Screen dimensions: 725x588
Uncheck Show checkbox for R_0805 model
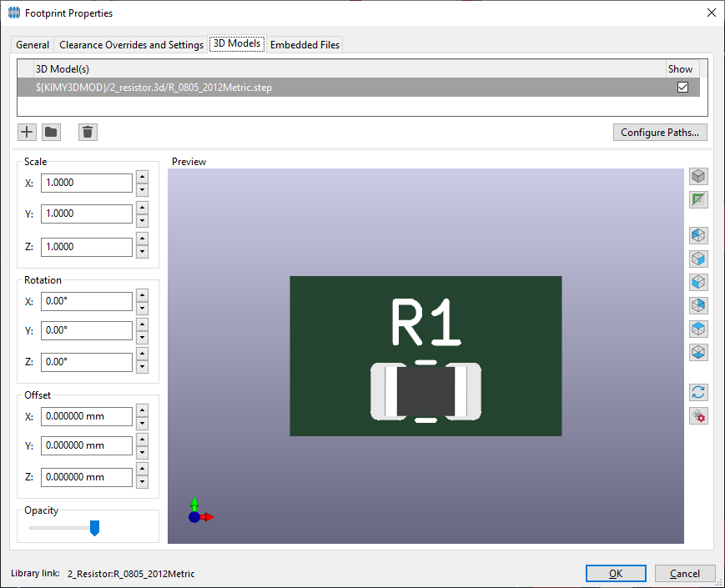pos(683,88)
